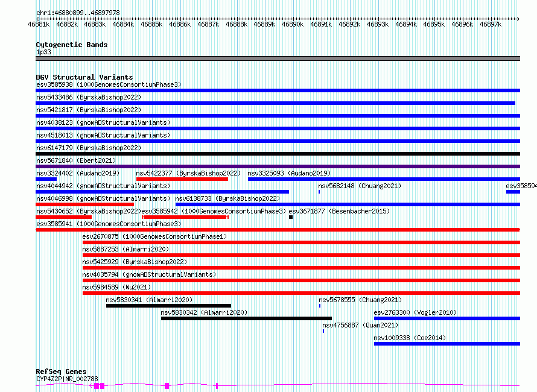Click the 46886k ruler label
Screen dimensions: 537x392
coord(180,24)
